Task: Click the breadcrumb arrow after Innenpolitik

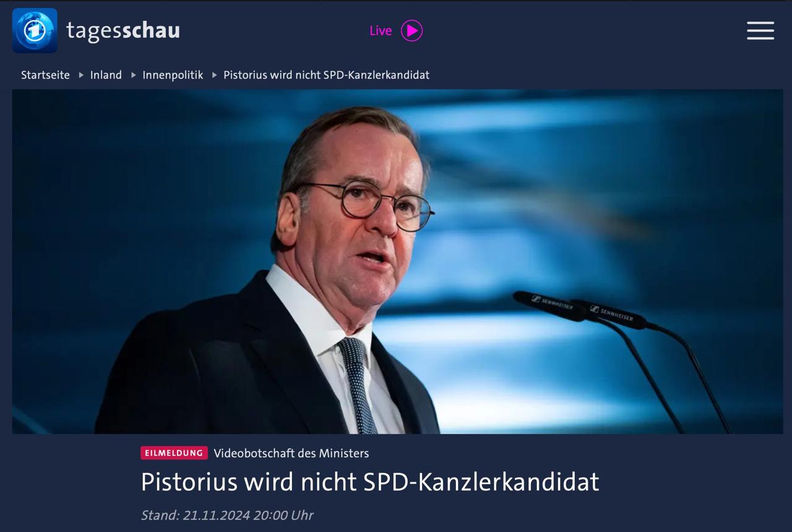Action: tap(214, 75)
